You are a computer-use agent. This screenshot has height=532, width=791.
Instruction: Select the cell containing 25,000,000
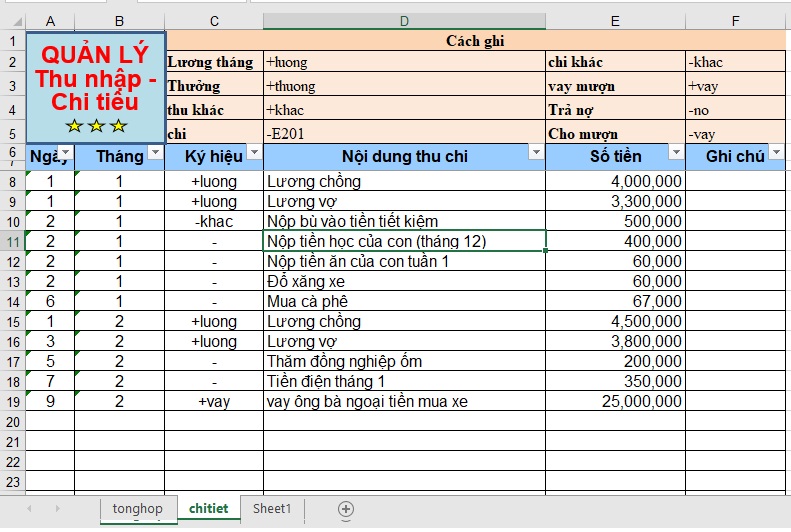click(615, 401)
